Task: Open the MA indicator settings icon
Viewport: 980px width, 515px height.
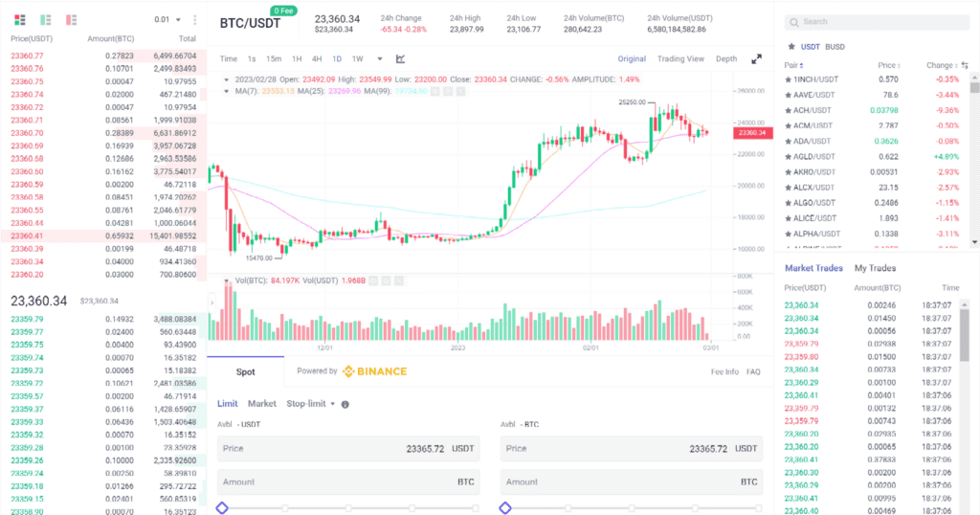Action: coord(448,91)
